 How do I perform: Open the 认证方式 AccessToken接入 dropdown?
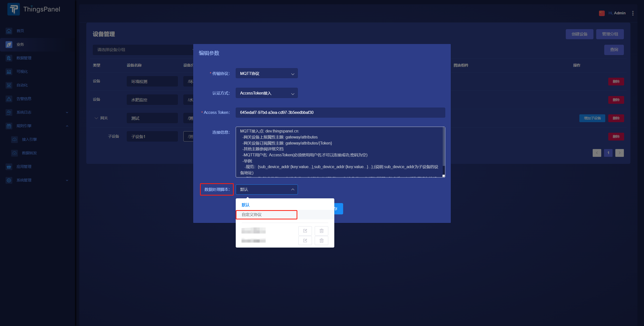[267, 93]
